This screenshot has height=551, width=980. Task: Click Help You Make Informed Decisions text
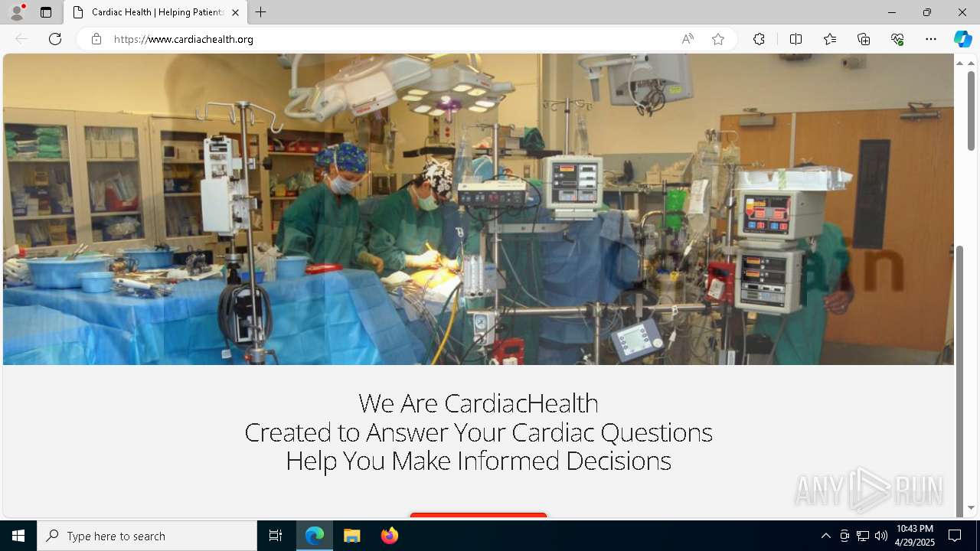[x=479, y=461]
